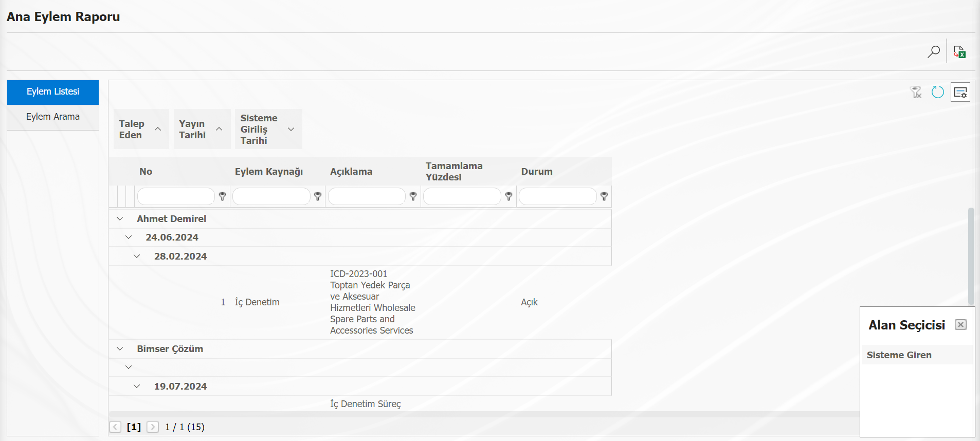
Task: Open the field chooser icon
Action: (960, 93)
